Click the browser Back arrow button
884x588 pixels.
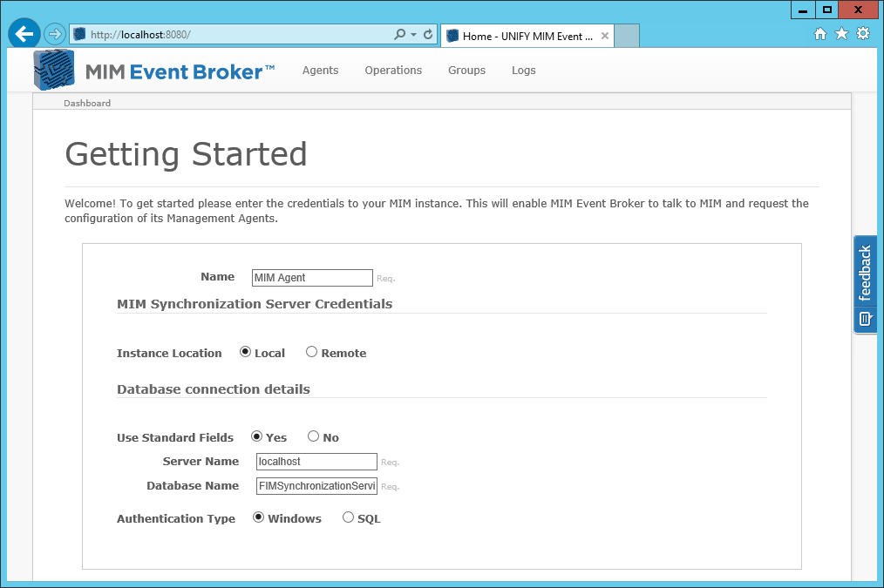coord(24,34)
